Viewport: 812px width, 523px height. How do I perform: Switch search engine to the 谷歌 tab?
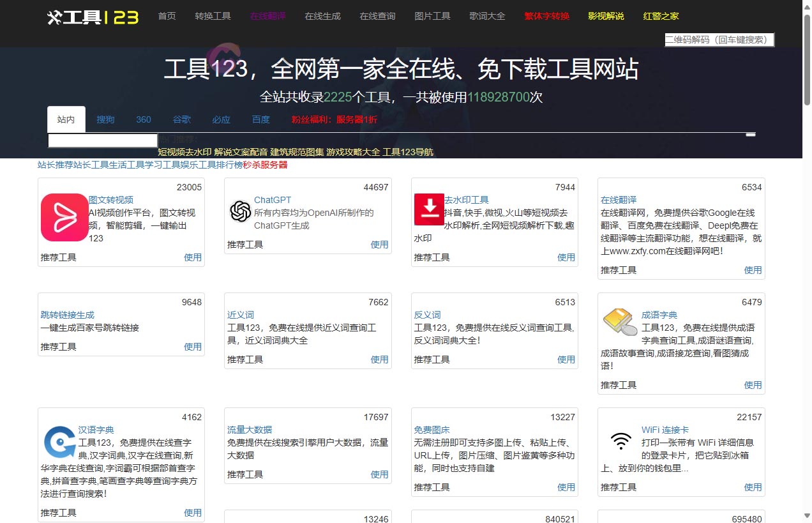tap(181, 119)
